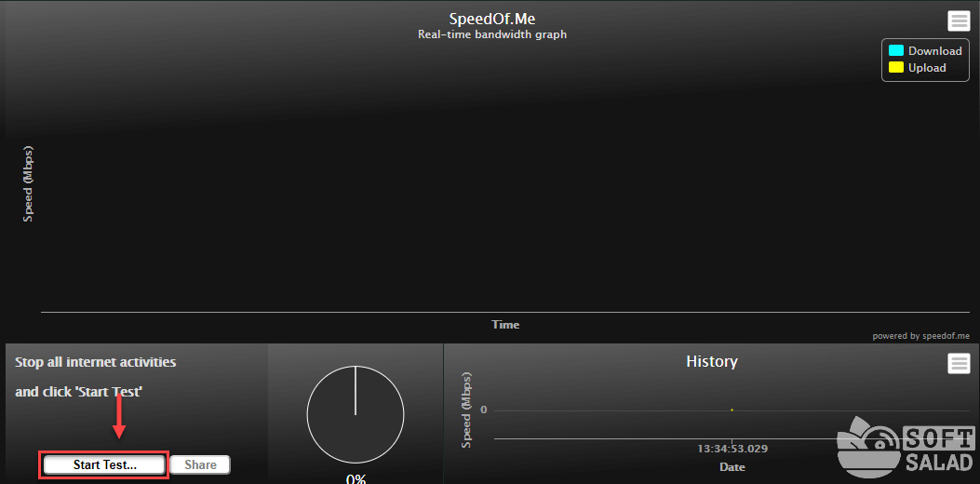Open the bandwidth graph hamburger menu
The width and height of the screenshot is (980, 484).
pos(959,20)
